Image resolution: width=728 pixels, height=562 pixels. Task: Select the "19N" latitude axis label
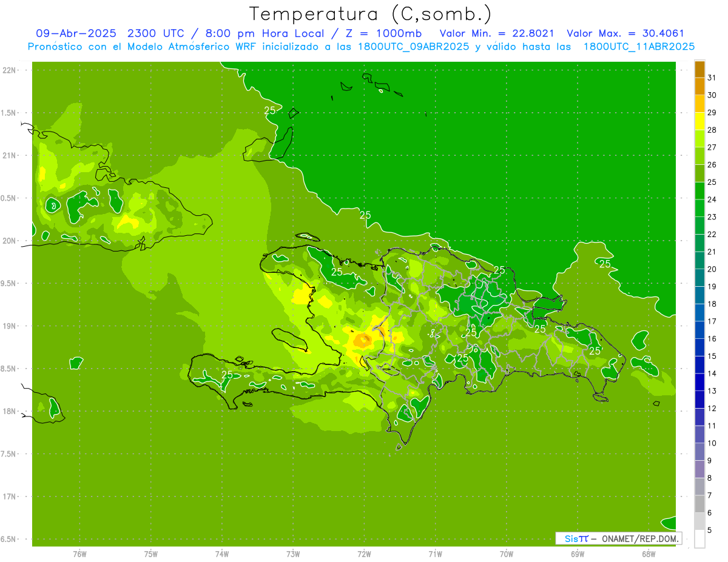pyautogui.click(x=9, y=326)
